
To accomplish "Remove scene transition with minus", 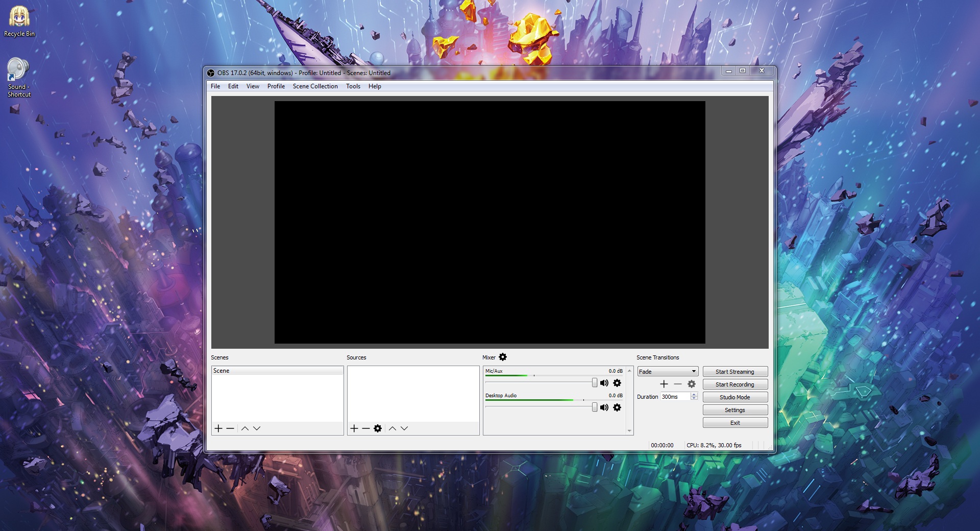I will point(678,384).
